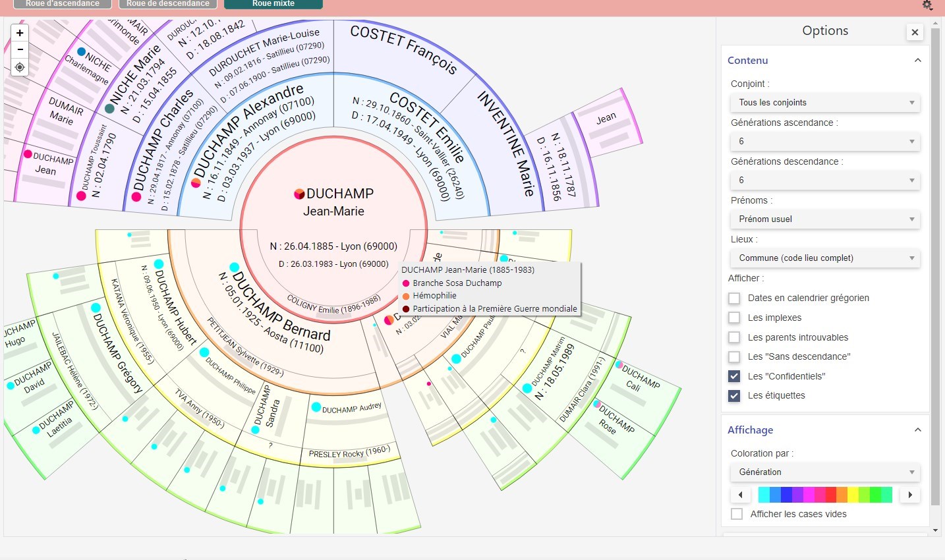Open the Lieux dropdown
The width and height of the screenshot is (945, 560).
click(x=825, y=258)
